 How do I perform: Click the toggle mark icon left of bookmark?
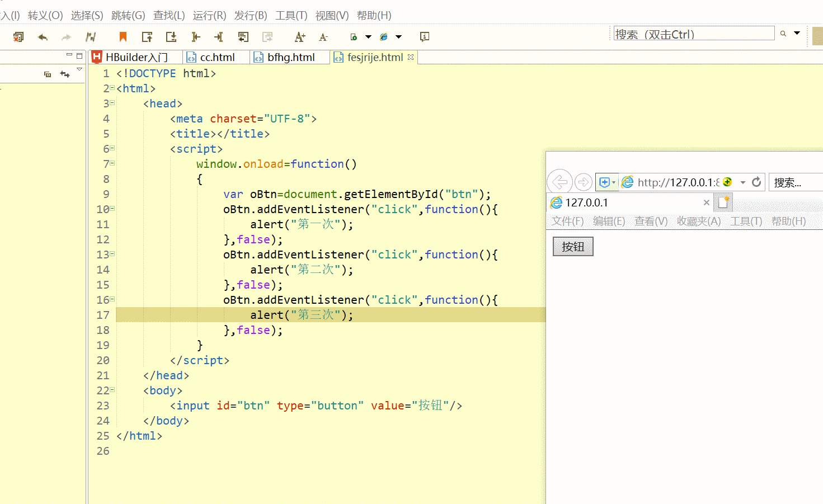(x=91, y=37)
